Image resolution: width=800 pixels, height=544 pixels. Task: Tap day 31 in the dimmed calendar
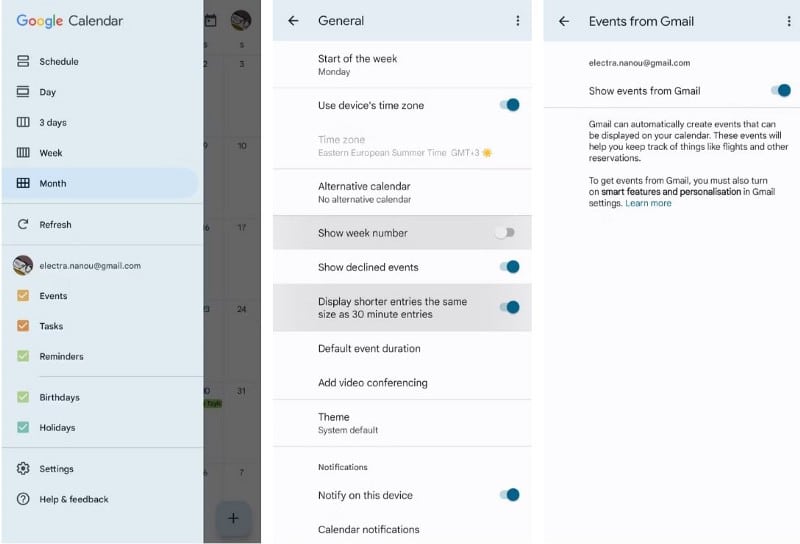[x=241, y=391]
